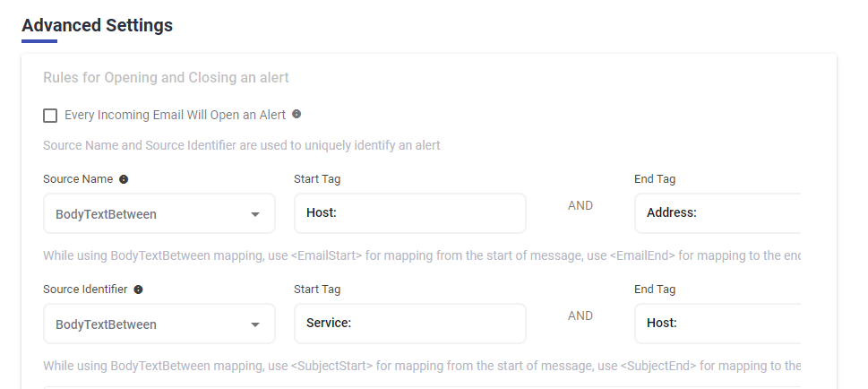Click the Rules for Opening and Closing text

166,78
